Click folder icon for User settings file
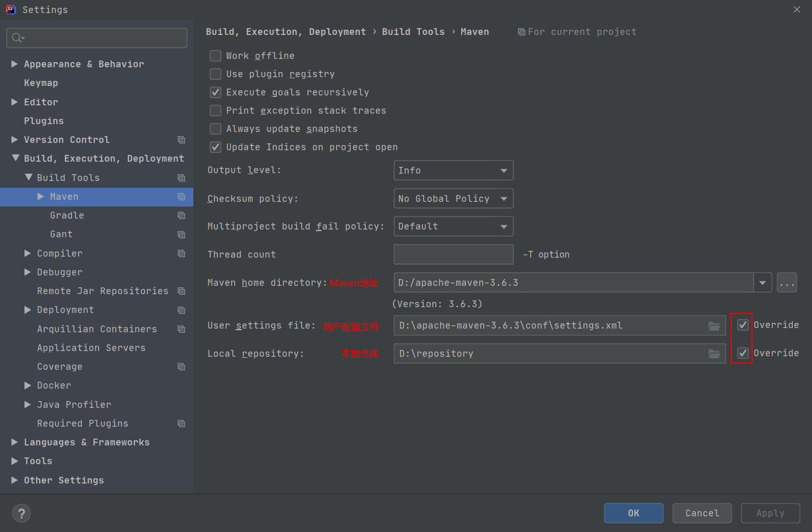Image resolution: width=812 pixels, height=532 pixels. click(x=714, y=326)
